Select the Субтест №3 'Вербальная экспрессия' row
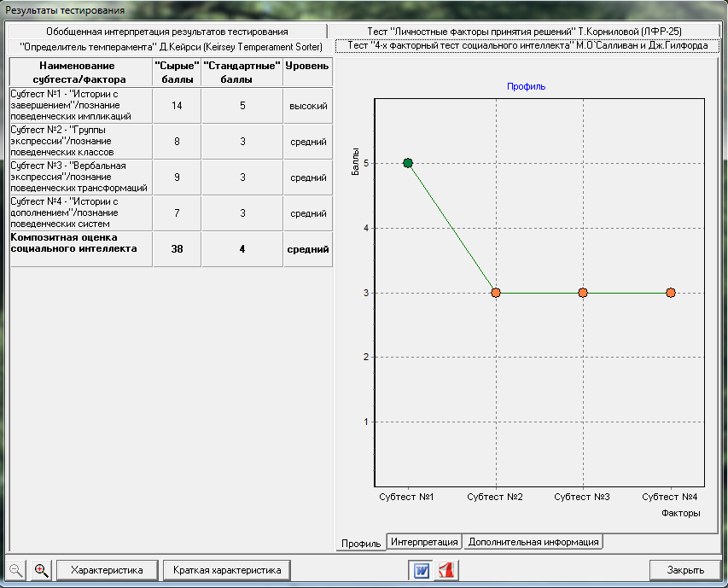 coord(171,177)
